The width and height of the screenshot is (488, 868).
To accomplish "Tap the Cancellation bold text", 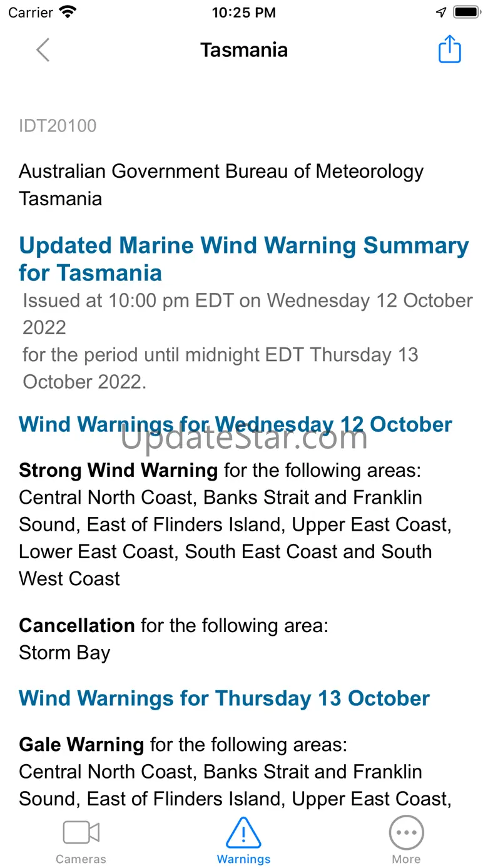I will (76, 625).
